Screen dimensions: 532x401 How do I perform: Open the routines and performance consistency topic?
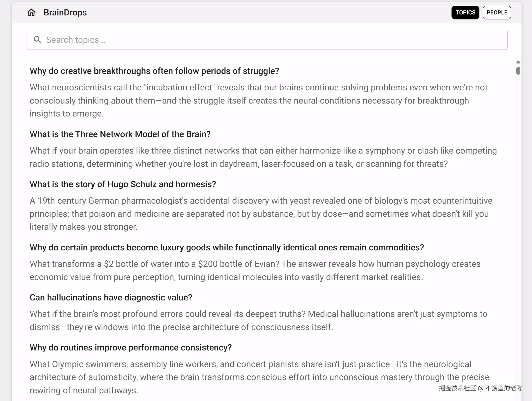(131, 347)
